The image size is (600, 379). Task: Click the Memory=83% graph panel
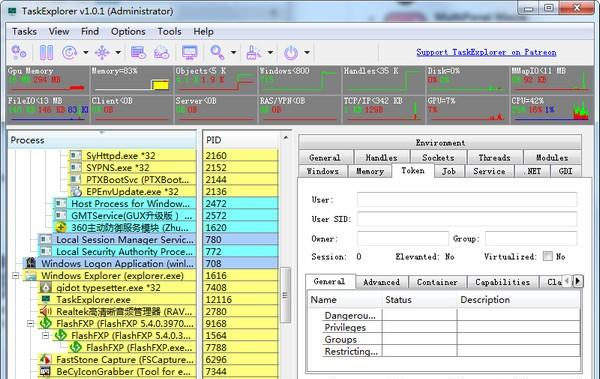[x=131, y=80]
